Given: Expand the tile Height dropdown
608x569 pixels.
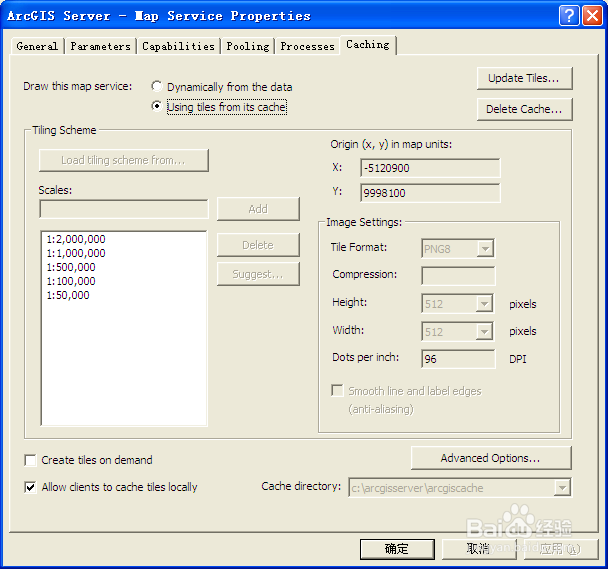Looking at the screenshot, I should (485, 304).
